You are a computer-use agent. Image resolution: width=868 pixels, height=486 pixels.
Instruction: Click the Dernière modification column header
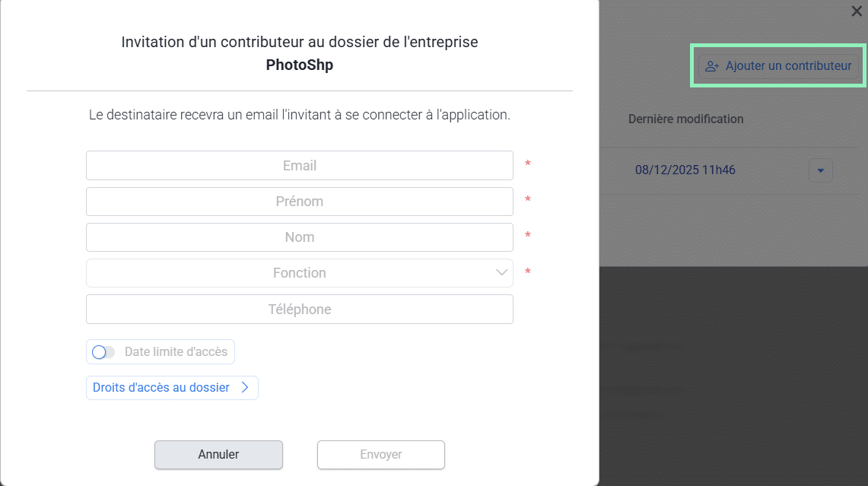pos(685,119)
